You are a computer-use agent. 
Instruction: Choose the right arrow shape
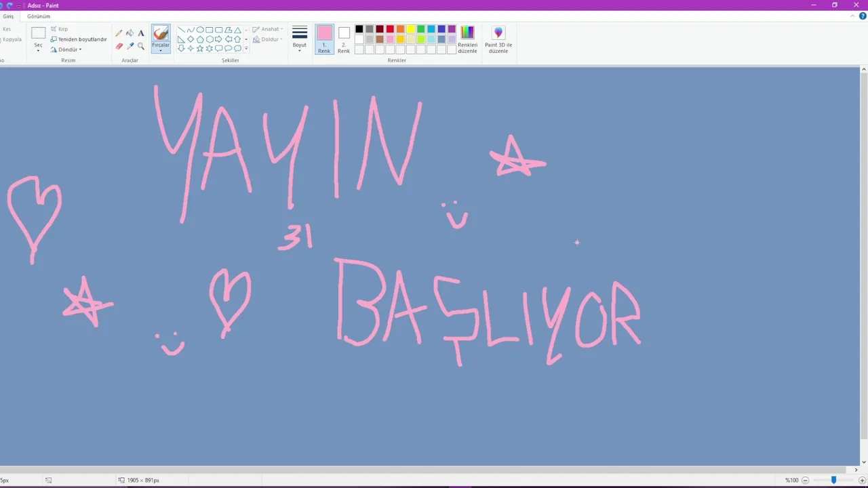pos(219,39)
